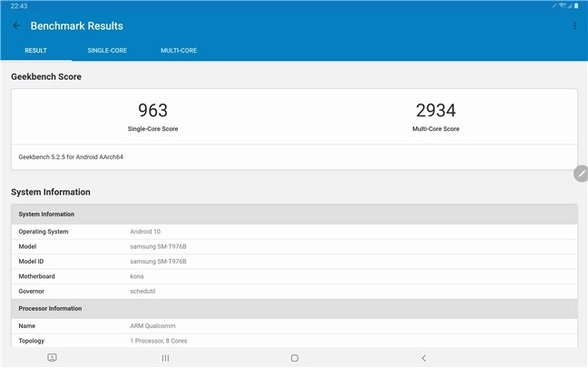Viewport: 588px width, 368px height.
Task: Tap the Motherboard row label
Action: click(x=36, y=276)
